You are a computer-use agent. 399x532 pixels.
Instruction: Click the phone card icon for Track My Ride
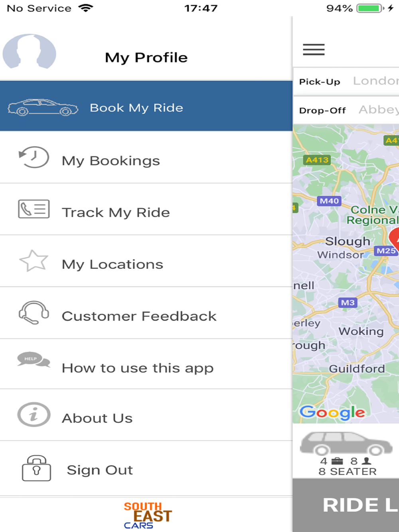(x=34, y=209)
